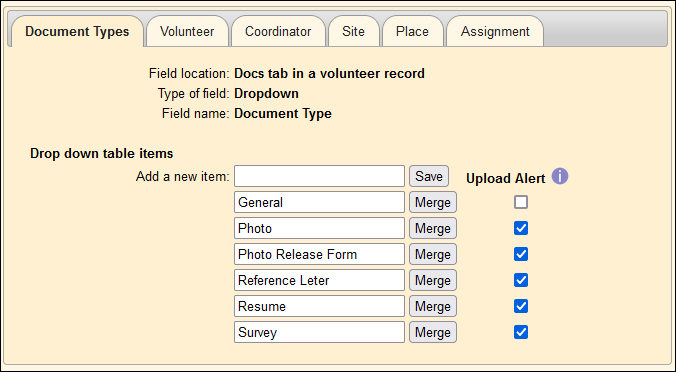Select the bold 'Dropdown' field type value
Screen dimensions: 676x372
[x=266, y=94]
